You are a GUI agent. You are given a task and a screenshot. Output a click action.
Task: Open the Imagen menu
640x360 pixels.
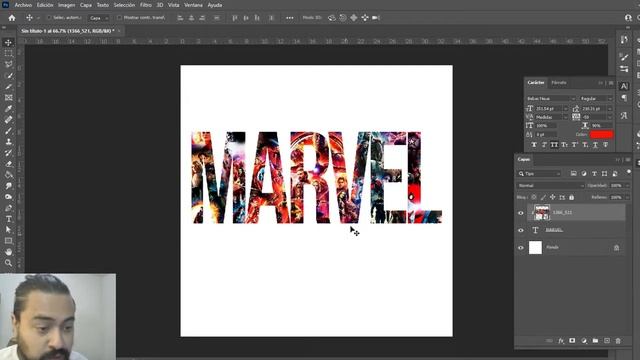tap(66, 5)
